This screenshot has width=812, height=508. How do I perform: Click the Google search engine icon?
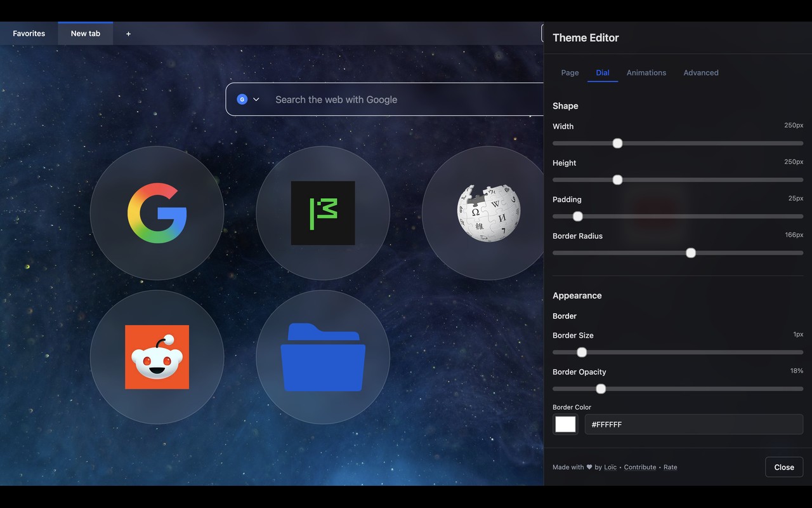pos(242,99)
